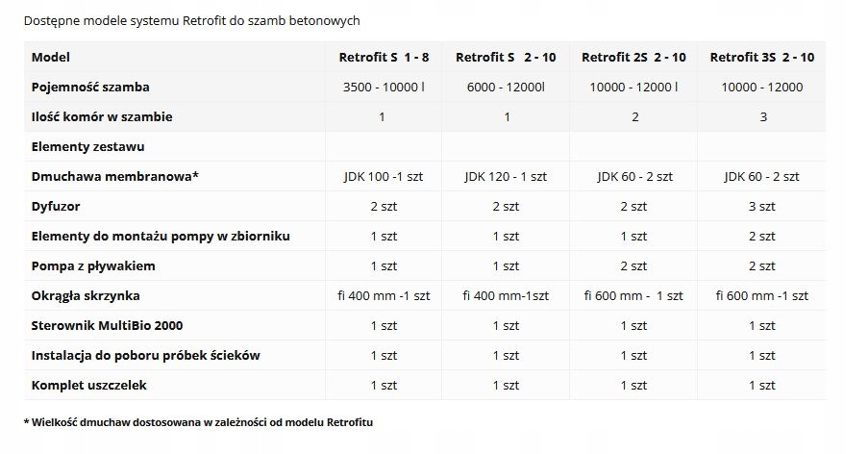This screenshot has height=454, width=868.
Task: Select the "3500 - 10000 l" capacity cell
Action: point(384,88)
